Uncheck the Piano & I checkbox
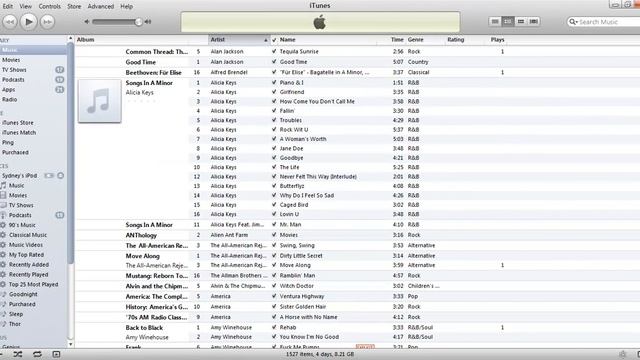The height and width of the screenshot is (360, 640). (x=274, y=82)
